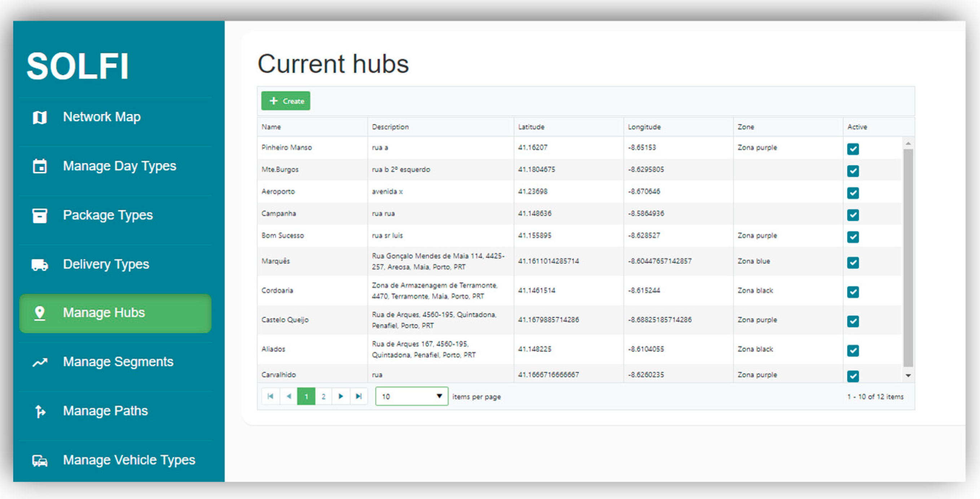Click the calendar icon for Manage Day Types
Image resolution: width=980 pixels, height=499 pixels.
pos(40,166)
